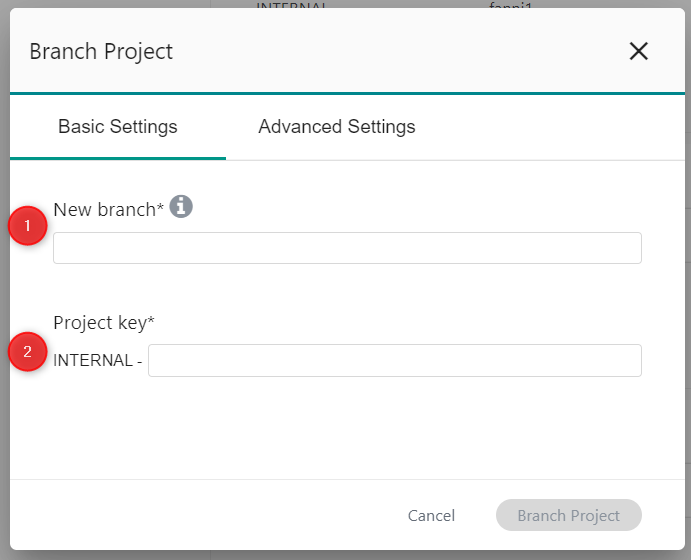Image resolution: width=691 pixels, height=560 pixels.
Task: Click the dimmed backdrop left of dialog
Action: point(4,300)
